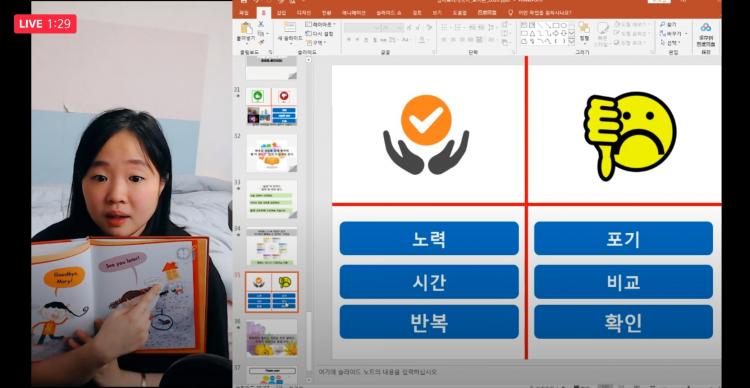Screen dimensions: 750x388
Task: Toggle the text shadow S button
Action: [x=374, y=40]
